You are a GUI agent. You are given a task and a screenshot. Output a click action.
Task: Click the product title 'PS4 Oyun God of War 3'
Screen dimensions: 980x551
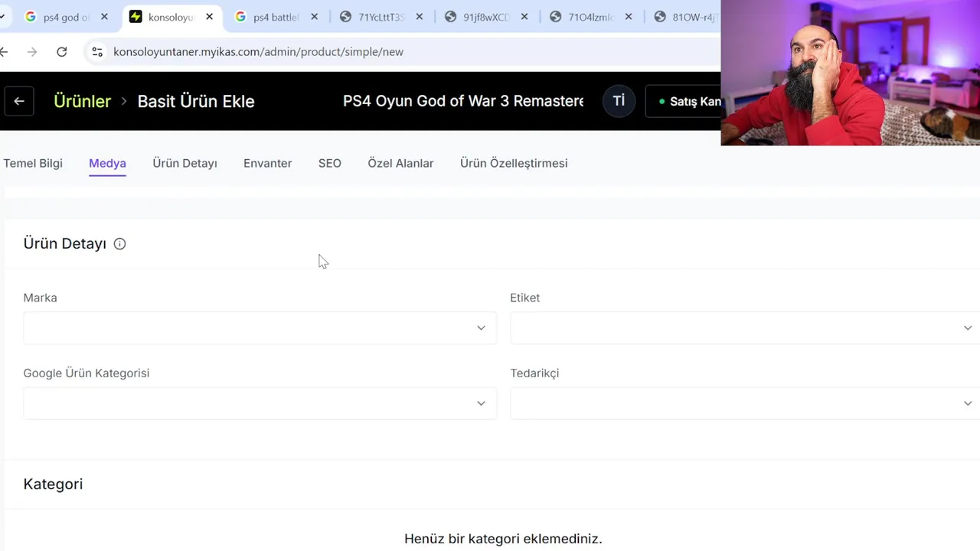click(x=463, y=101)
